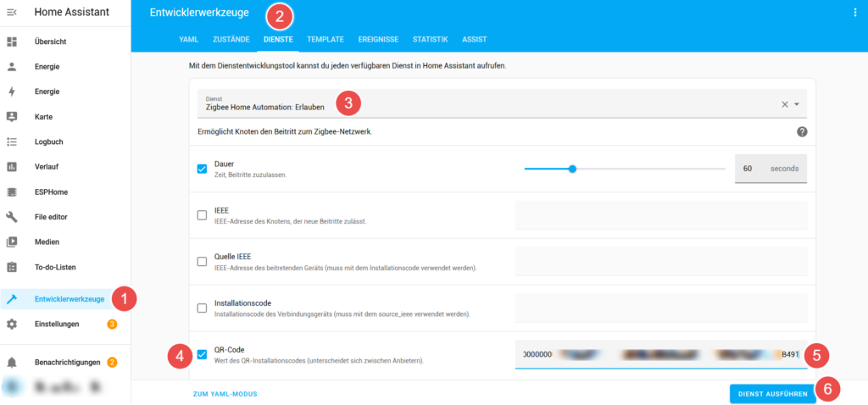Expand the Dienst dropdown arrow
Viewport: 868px width, 405px height.
(797, 104)
